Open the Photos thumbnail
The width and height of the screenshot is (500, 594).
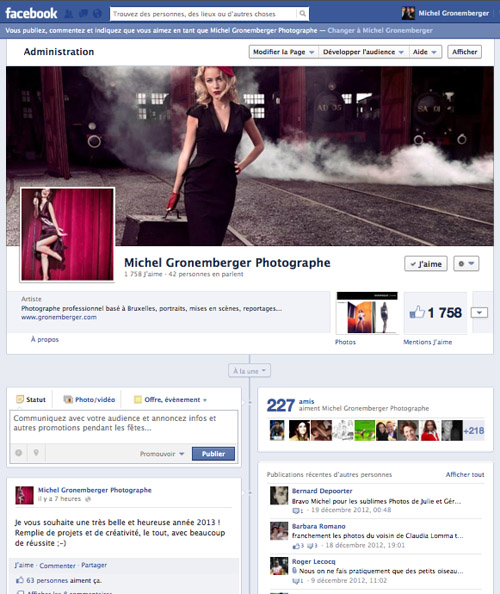point(367,313)
